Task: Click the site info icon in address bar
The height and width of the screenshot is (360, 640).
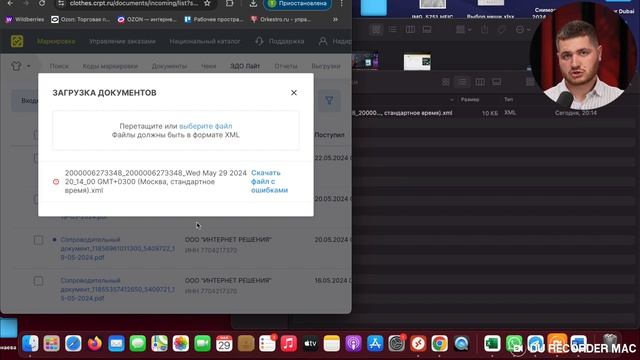Action: point(61,3)
